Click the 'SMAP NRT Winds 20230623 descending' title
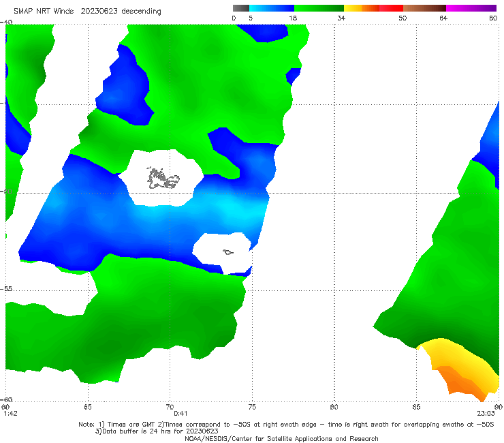 [x=87, y=11]
